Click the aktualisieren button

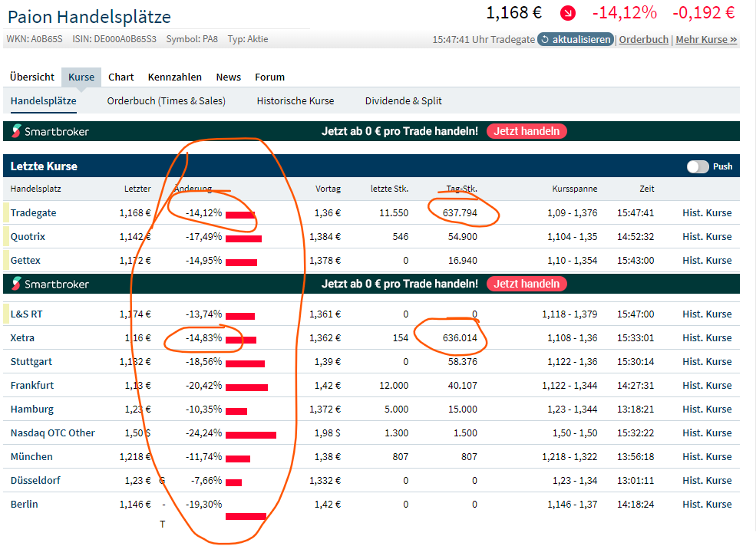575,40
